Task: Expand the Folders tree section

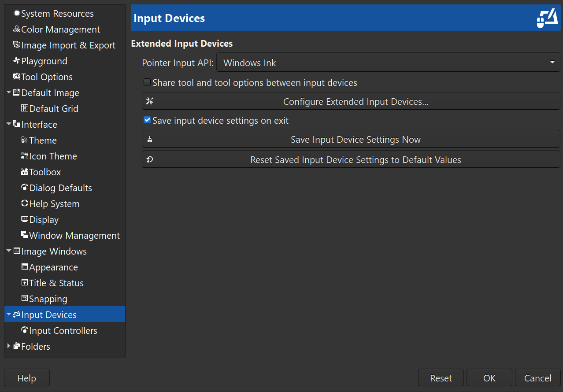Action: [9, 346]
